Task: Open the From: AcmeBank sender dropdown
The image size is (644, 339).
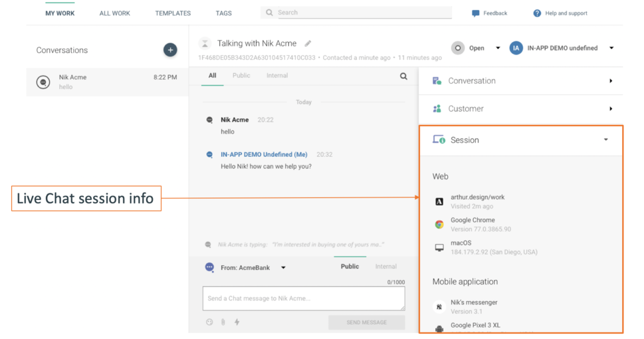Action: (x=283, y=268)
